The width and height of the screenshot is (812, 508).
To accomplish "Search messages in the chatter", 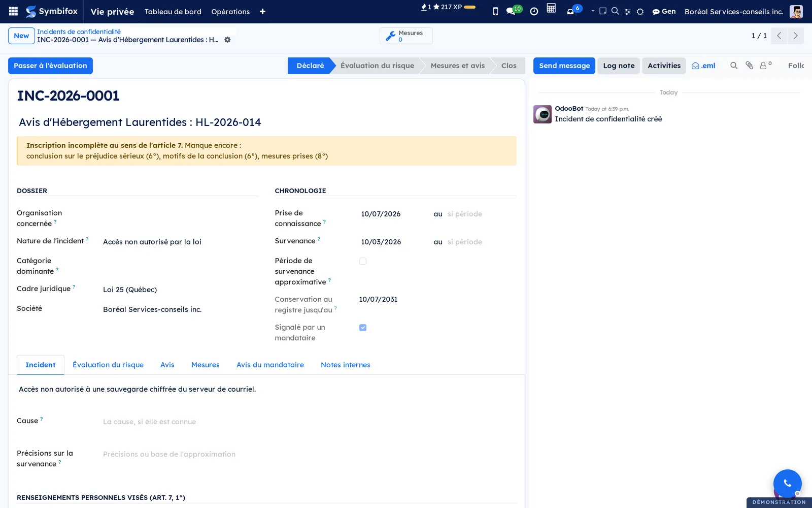I will (x=734, y=66).
